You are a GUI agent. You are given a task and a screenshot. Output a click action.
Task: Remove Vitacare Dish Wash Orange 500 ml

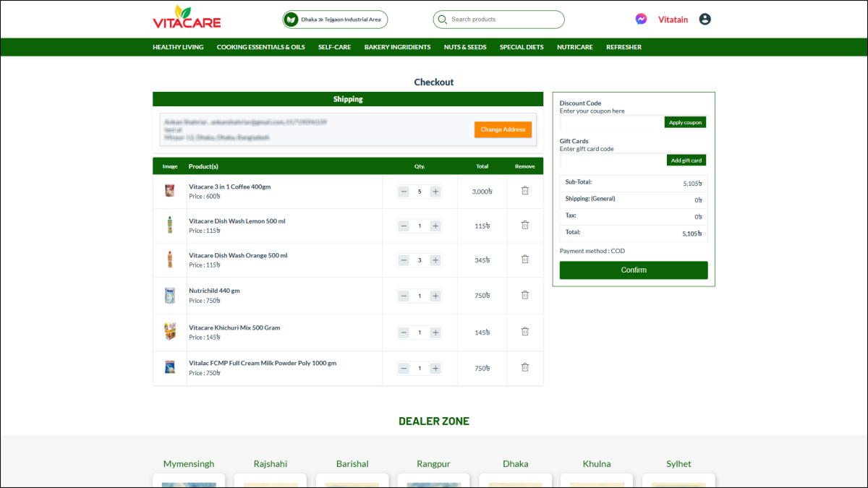525,259
